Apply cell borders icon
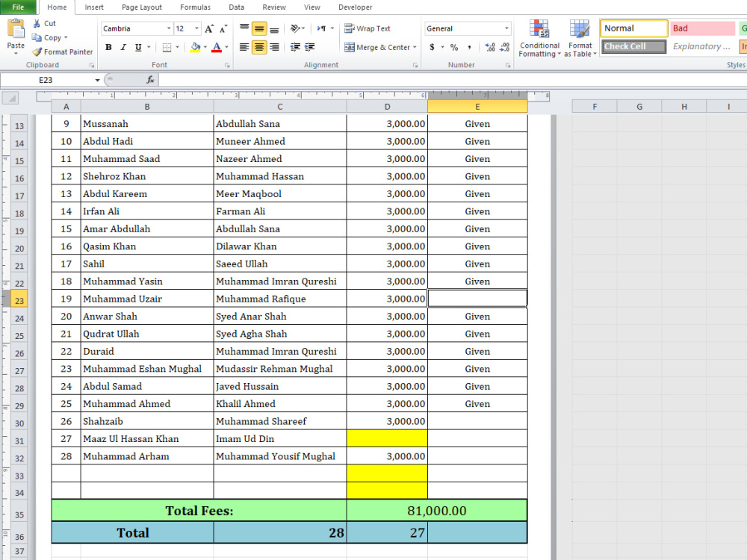The height and width of the screenshot is (560, 747). click(x=167, y=47)
